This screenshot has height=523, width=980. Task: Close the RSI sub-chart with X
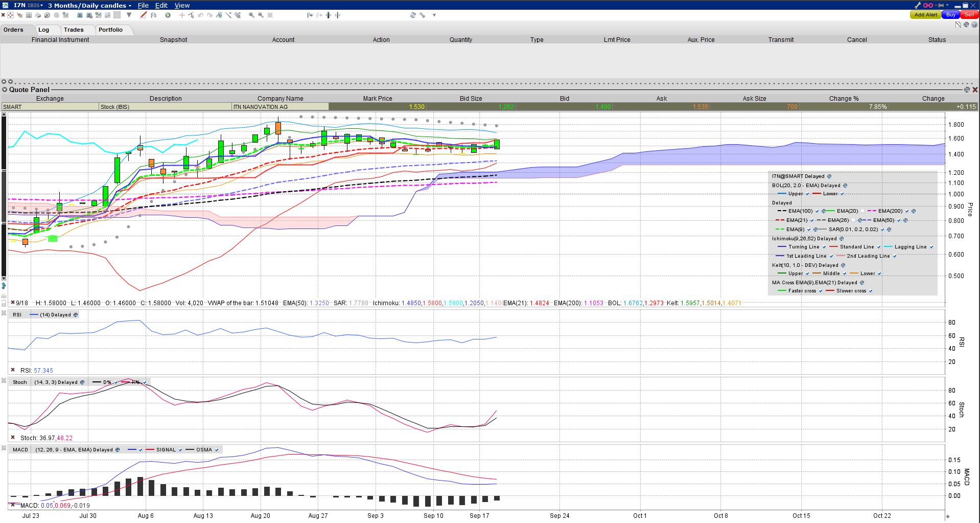[4, 313]
